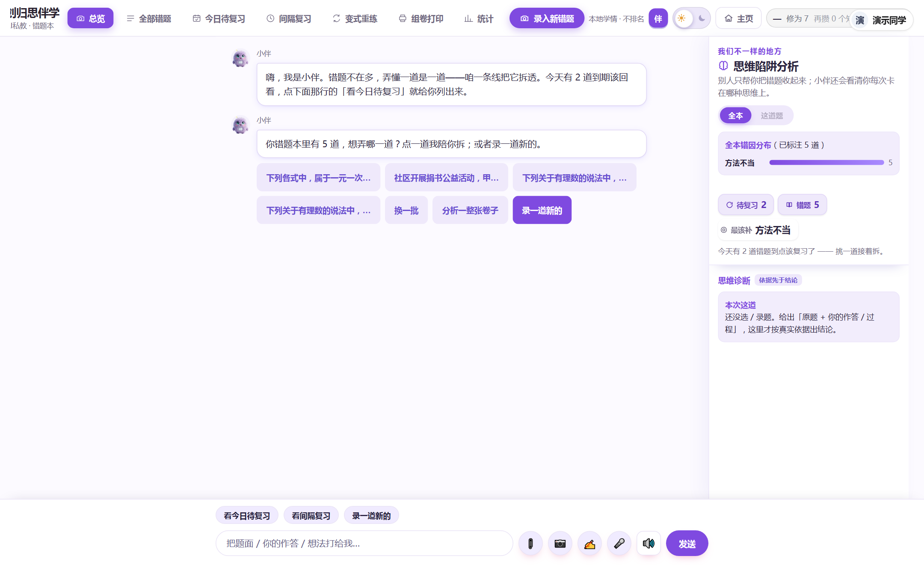This screenshot has height=565, width=924.
Task: Open the handwriting pen drawing tool
Action: [589, 544]
